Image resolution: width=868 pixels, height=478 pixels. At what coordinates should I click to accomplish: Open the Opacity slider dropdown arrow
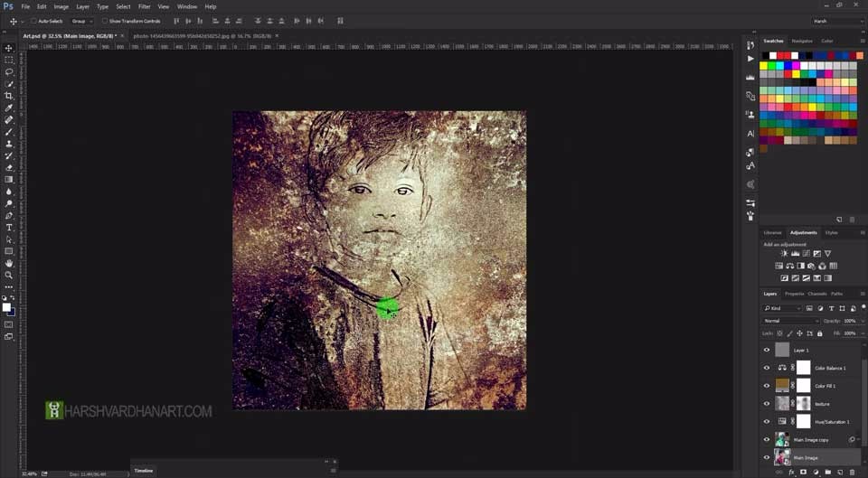point(861,321)
